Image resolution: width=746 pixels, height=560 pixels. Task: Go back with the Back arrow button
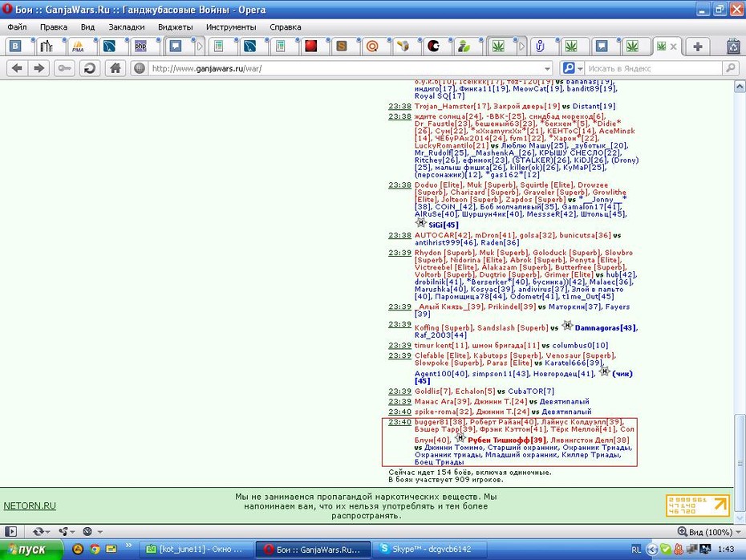coord(17,68)
